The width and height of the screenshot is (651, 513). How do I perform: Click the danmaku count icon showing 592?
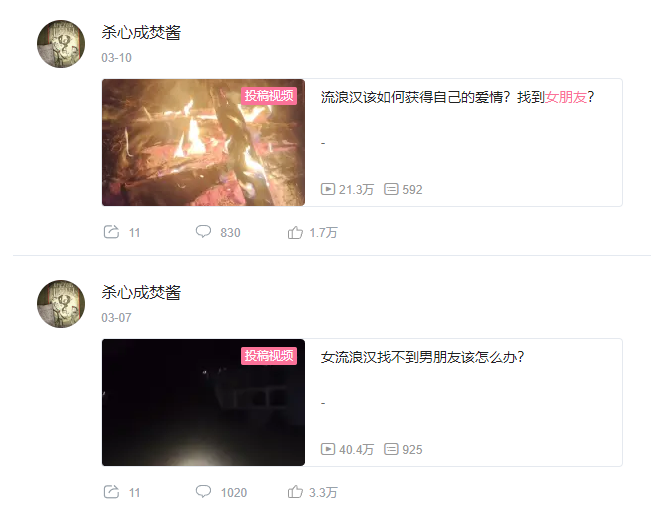391,189
